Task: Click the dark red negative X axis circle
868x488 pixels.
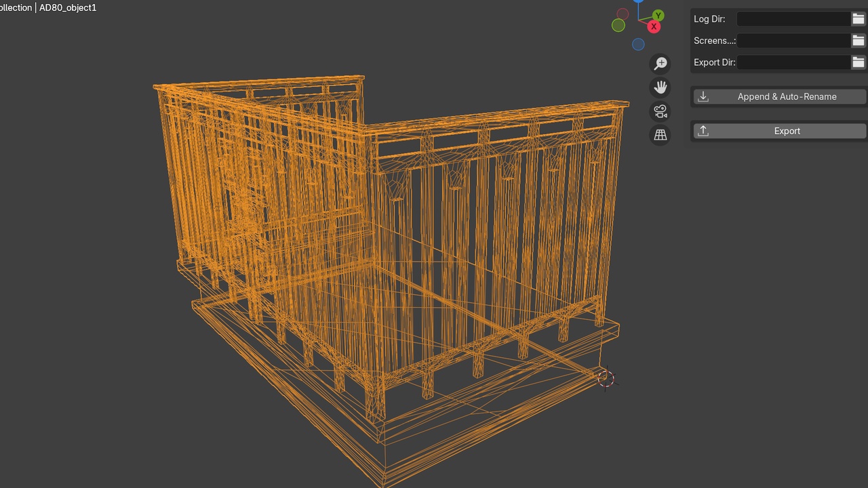Action: point(623,14)
